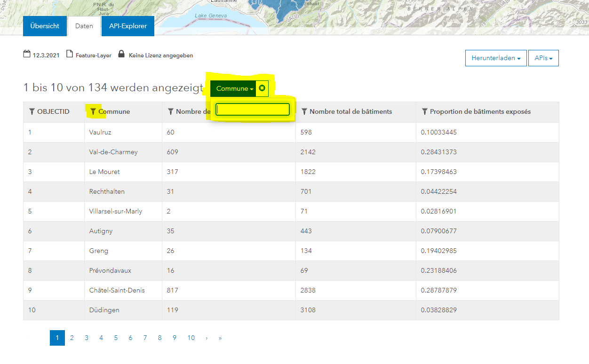Switch to the API-Explorer tab

[x=128, y=26]
